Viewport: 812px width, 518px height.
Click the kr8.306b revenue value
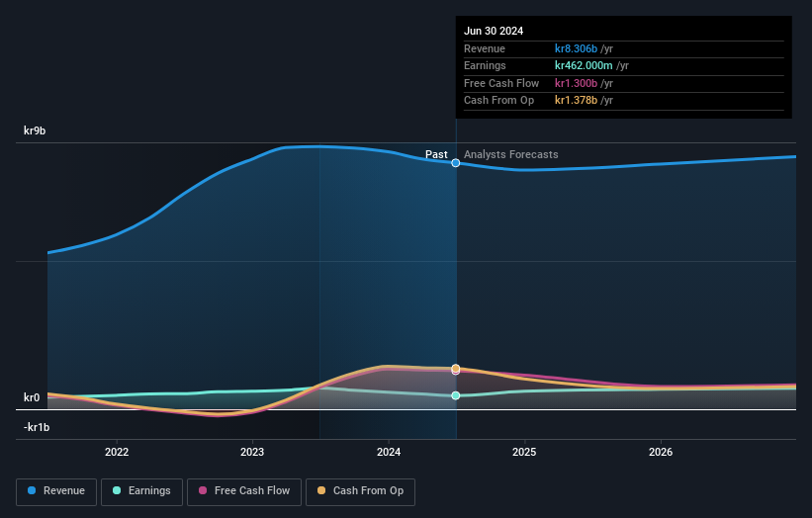point(576,48)
